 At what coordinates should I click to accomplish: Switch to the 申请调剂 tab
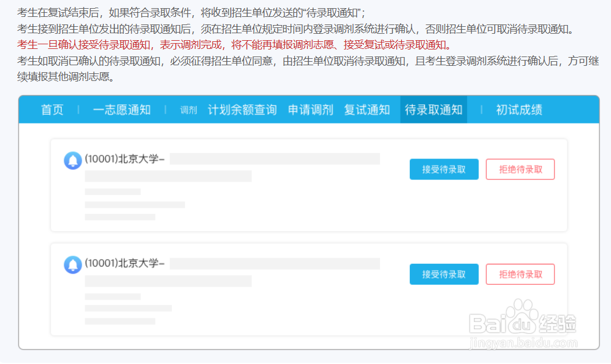(x=310, y=109)
